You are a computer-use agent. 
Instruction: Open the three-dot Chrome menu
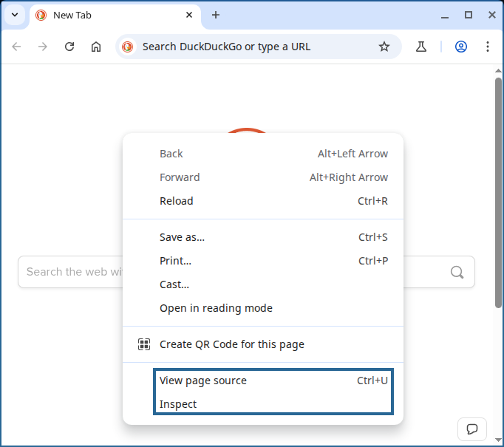click(x=487, y=47)
